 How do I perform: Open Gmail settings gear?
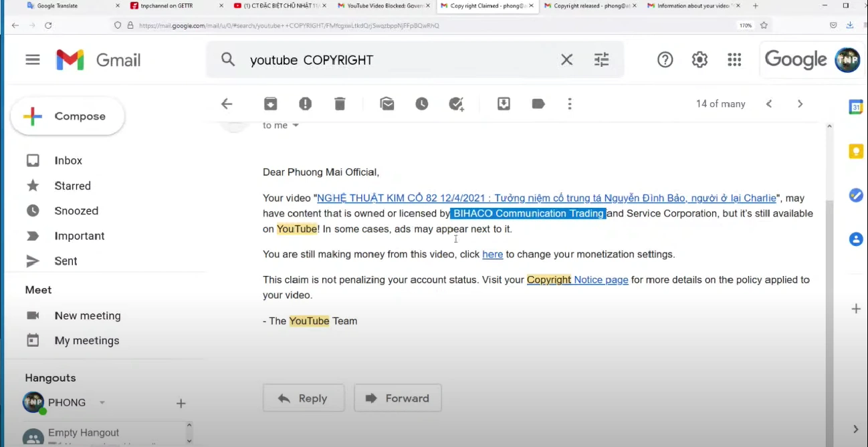pos(699,59)
